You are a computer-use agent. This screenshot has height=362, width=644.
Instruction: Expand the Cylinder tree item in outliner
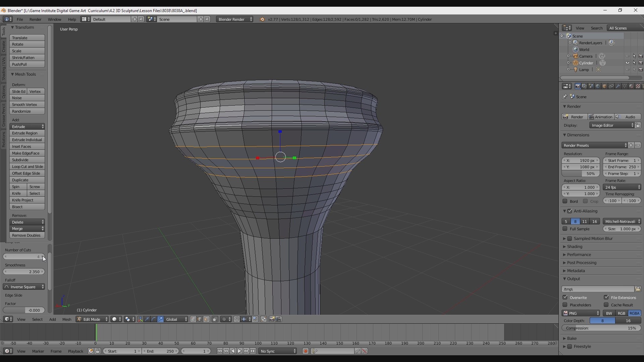point(568,63)
